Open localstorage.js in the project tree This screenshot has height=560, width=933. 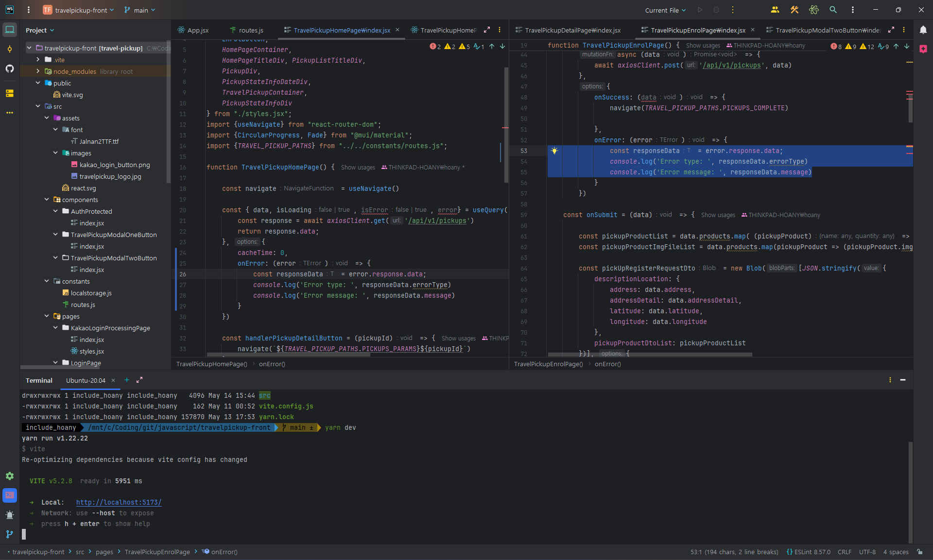click(91, 293)
